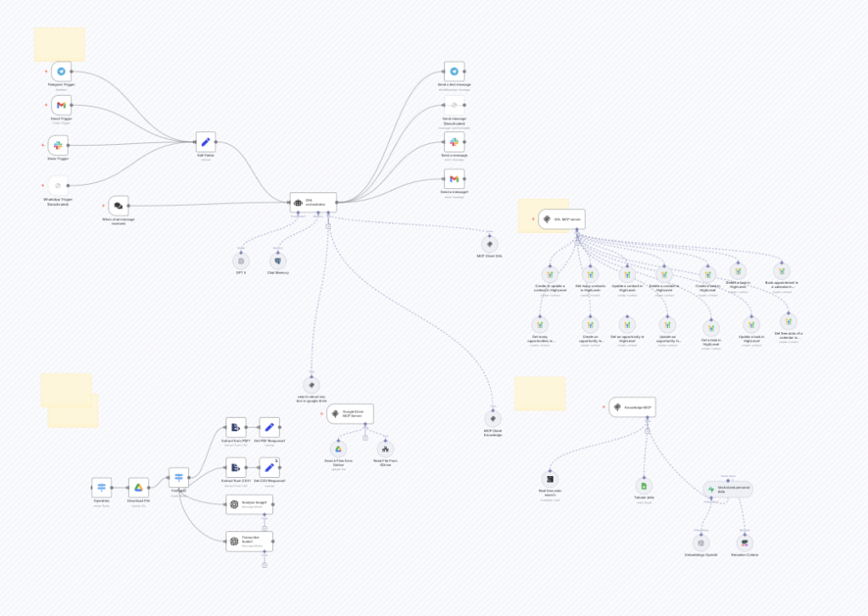Select the Edit Fields pencil node

205,142
